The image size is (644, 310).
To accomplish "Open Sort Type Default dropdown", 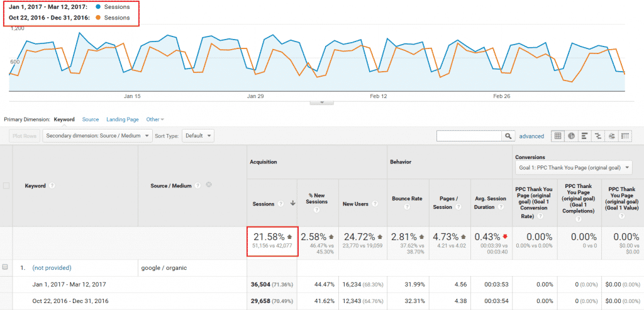I will (197, 135).
